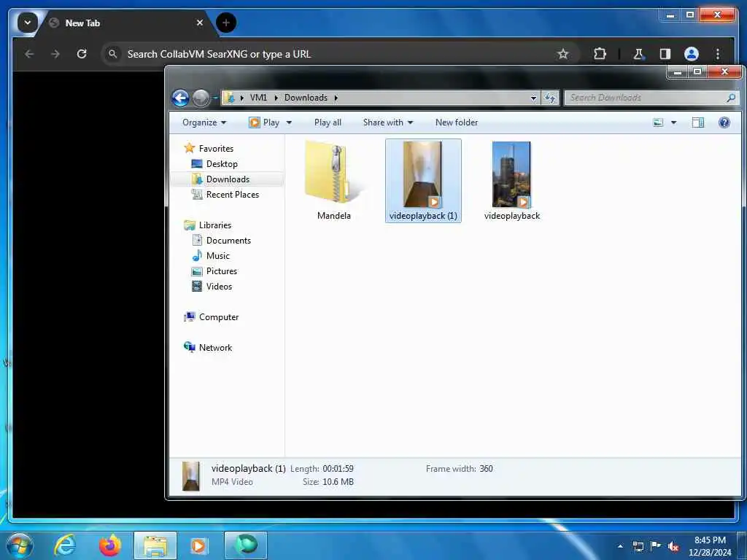Viewport: 747px width, 560px height.
Task: Open the browser labs flask icon
Action: click(638, 54)
